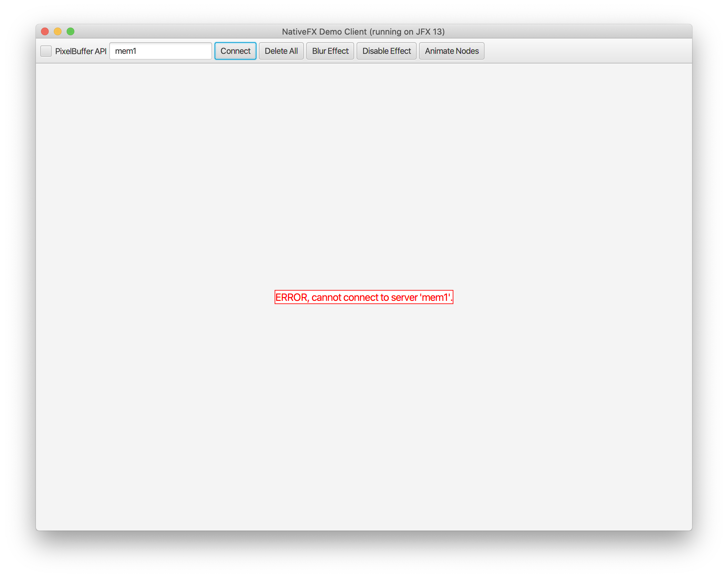728x578 pixels.
Task: Click the Disable Effect button
Action: 386,51
